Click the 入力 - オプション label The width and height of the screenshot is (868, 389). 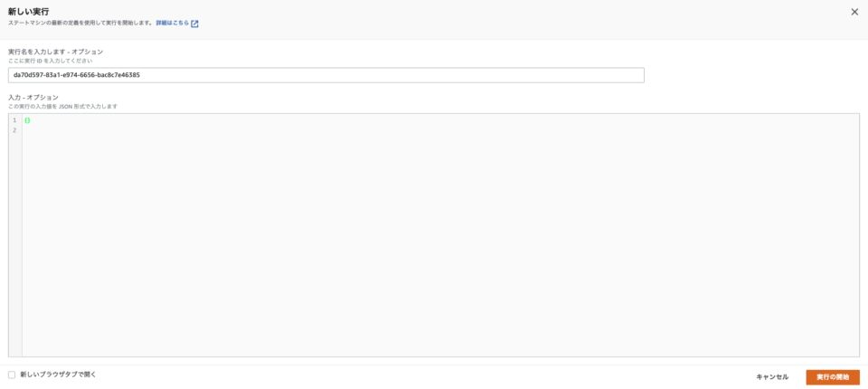tap(33, 97)
